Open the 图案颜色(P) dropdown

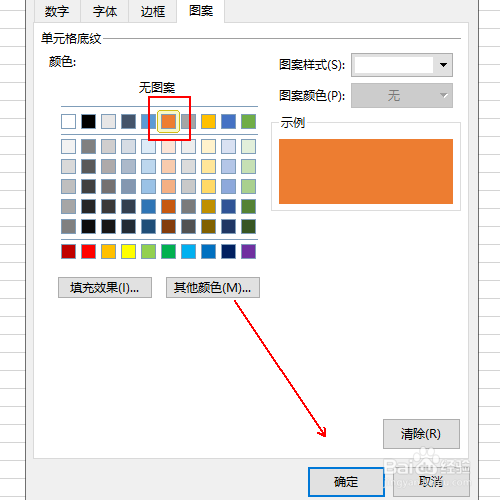402,96
